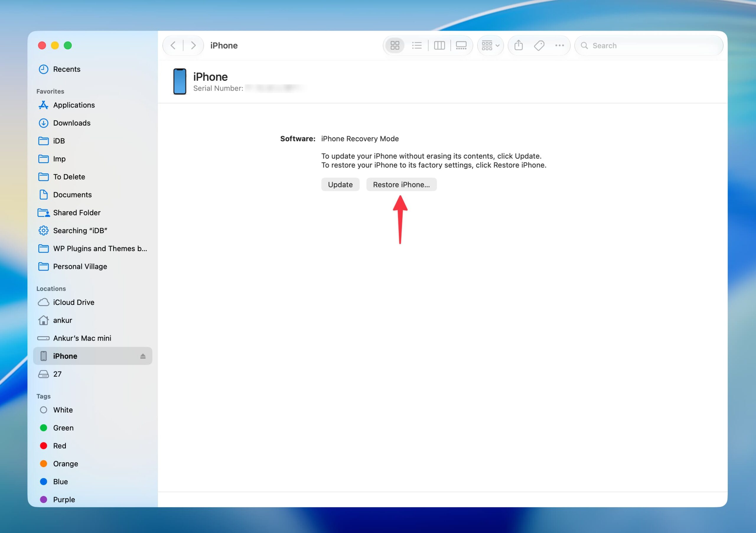Image resolution: width=756 pixels, height=533 pixels.
Task: Open WP Plugins and Themes folder
Action: pos(92,248)
